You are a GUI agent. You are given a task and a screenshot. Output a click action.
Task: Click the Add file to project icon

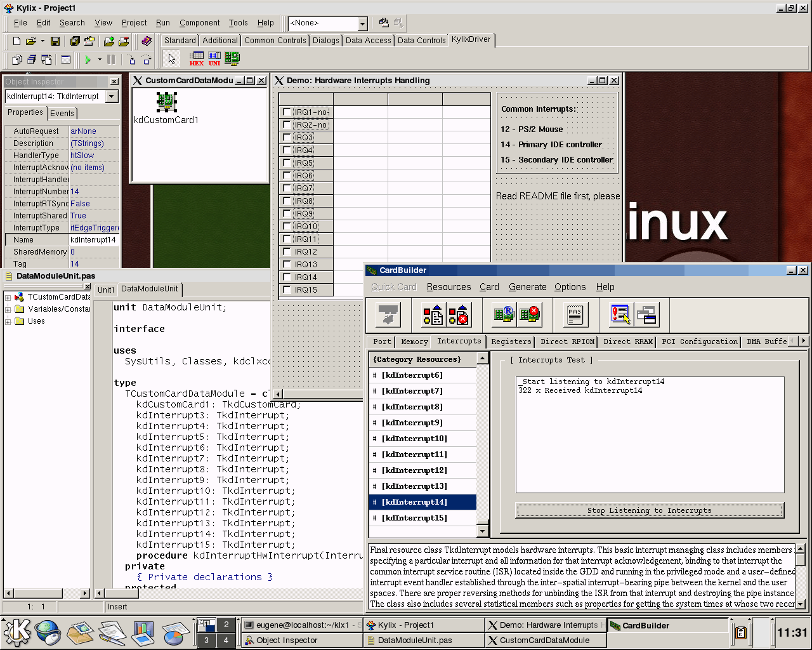109,41
